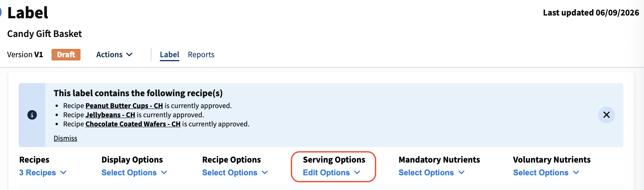Click chevron under Display Options

pyautogui.click(x=164, y=173)
